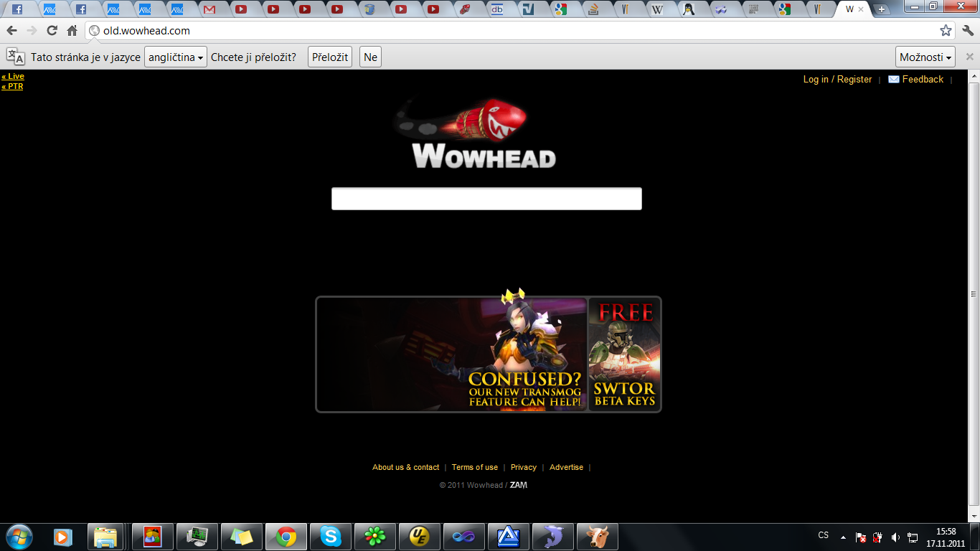The height and width of the screenshot is (551, 980).
Task: Open ICQ green flower icon
Action: 375,537
